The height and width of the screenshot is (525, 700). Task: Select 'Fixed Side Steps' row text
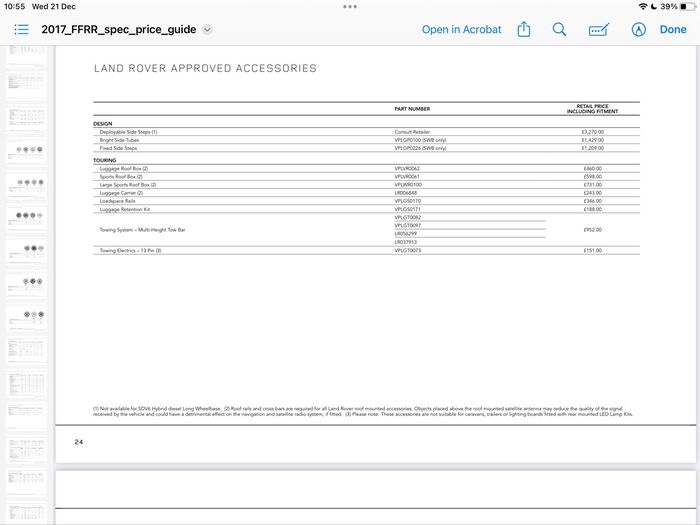(118, 148)
